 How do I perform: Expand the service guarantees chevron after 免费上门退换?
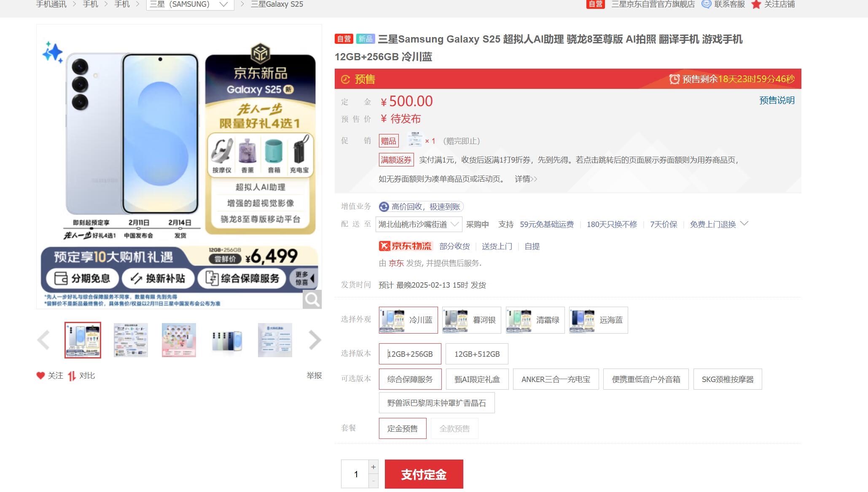(744, 224)
